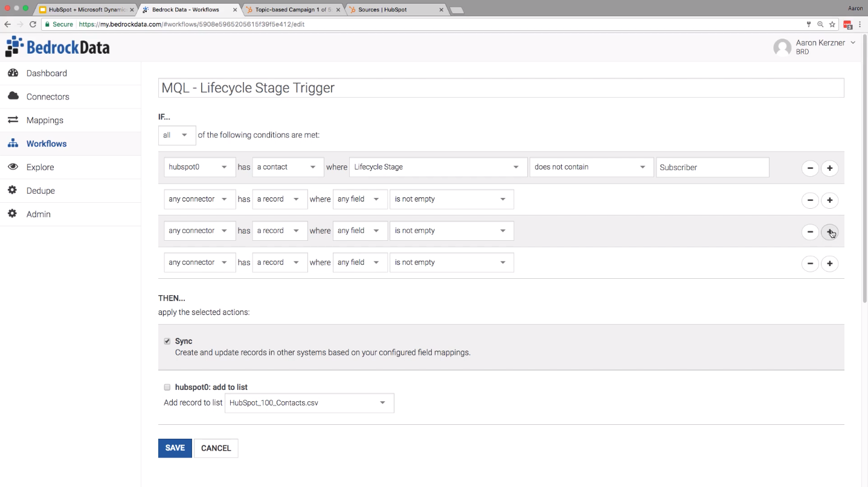
Task: Uncheck the Sync checkbox
Action: pyautogui.click(x=167, y=341)
